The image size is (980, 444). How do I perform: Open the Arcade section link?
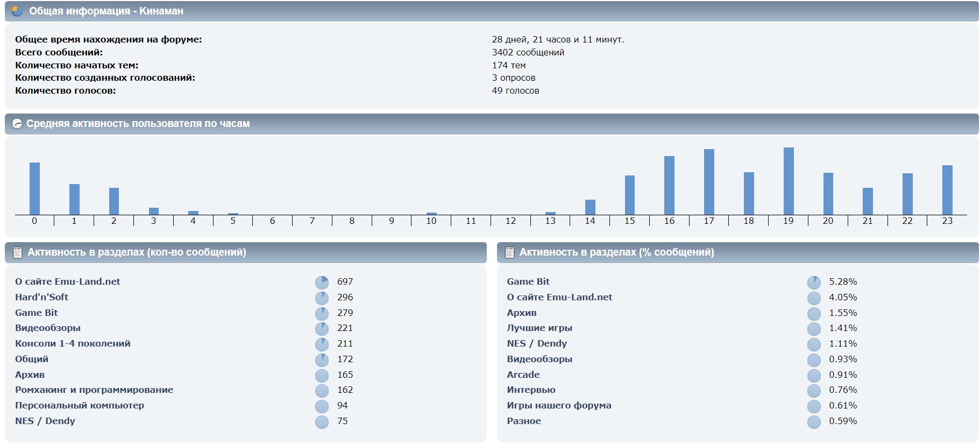click(523, 375)
